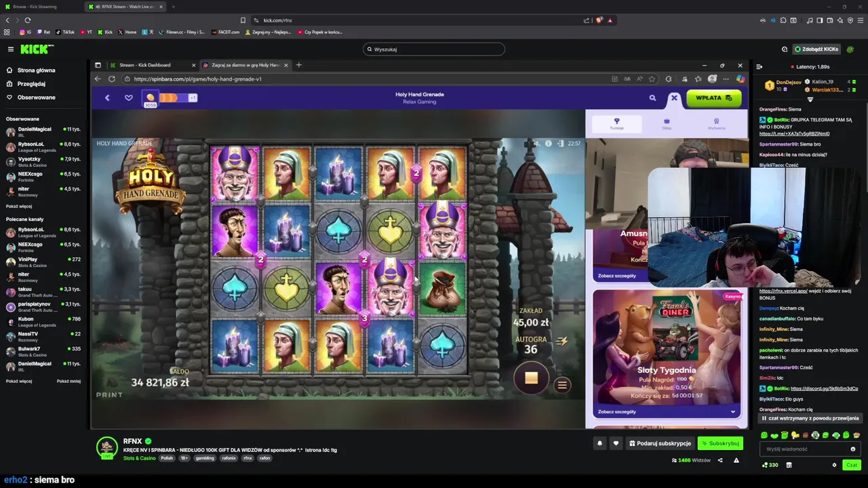Open FACEIT.com bookmark
This screenshot has width=868, height=488.
(x=226, y=32)
